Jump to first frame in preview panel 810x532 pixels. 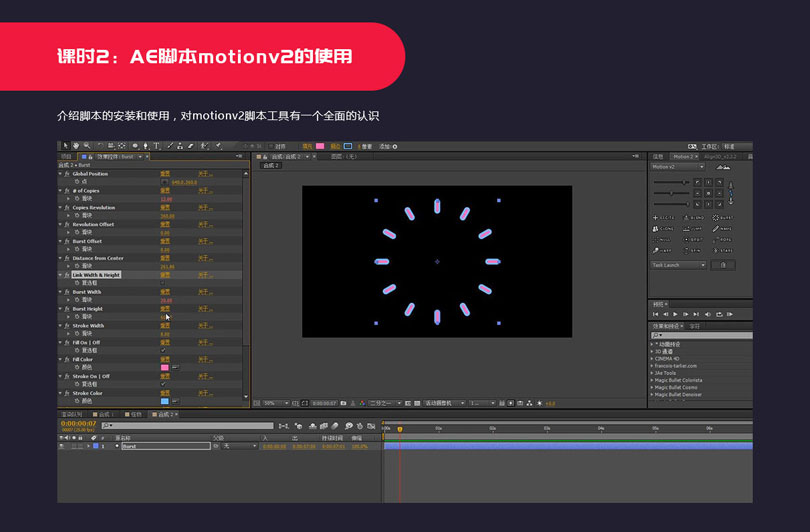[656, 314]
